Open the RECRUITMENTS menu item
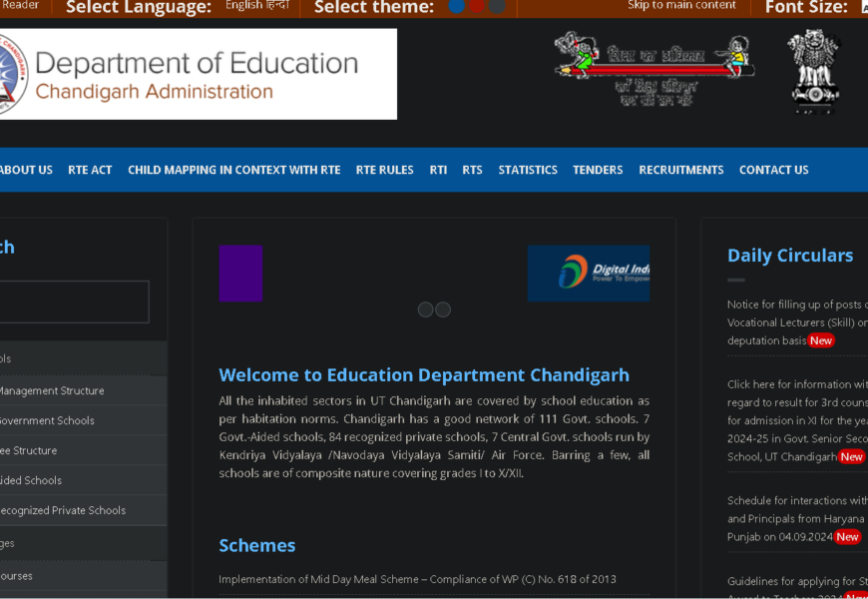Image resolution: width=868 pixels, height=599 pixels. [x=680, y=170]
